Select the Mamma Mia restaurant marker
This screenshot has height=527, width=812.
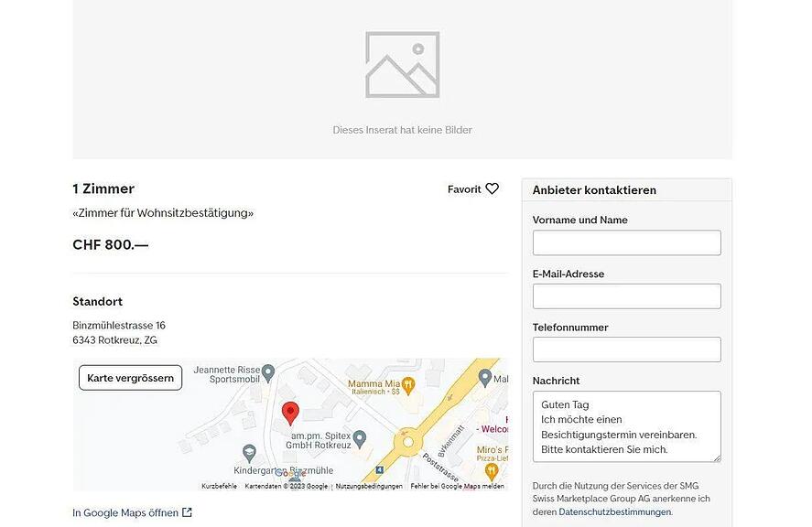tap(408, 384)
